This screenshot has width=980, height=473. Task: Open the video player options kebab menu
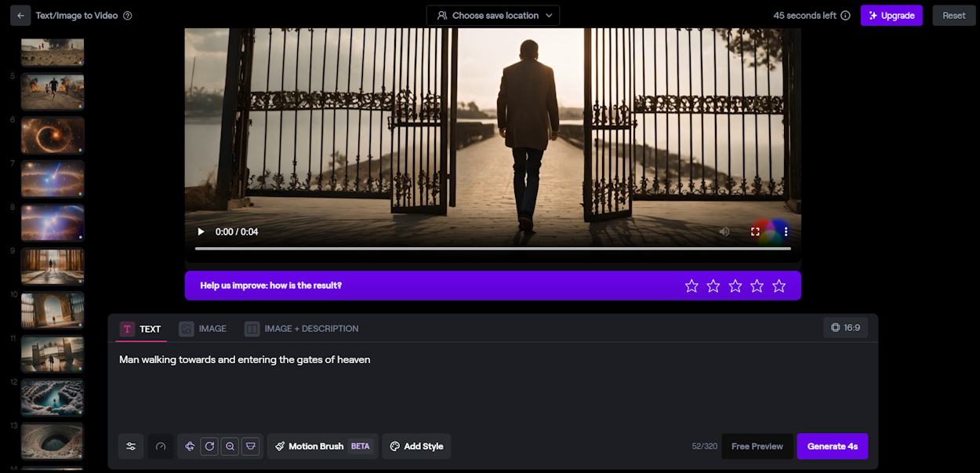[x=786, y=231]
